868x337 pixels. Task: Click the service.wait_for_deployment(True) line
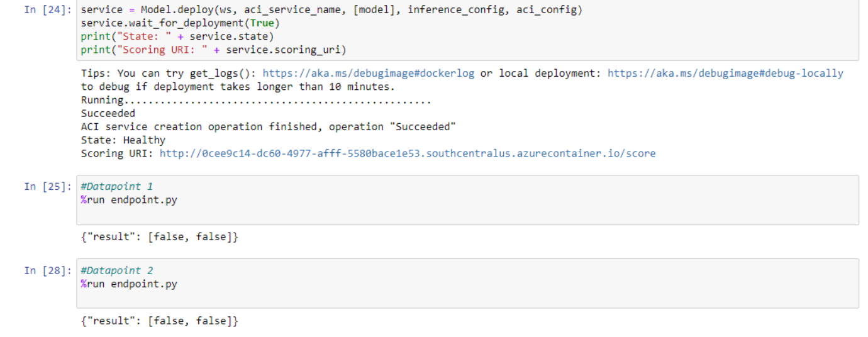pyautogui.click(x=181, y=23)
